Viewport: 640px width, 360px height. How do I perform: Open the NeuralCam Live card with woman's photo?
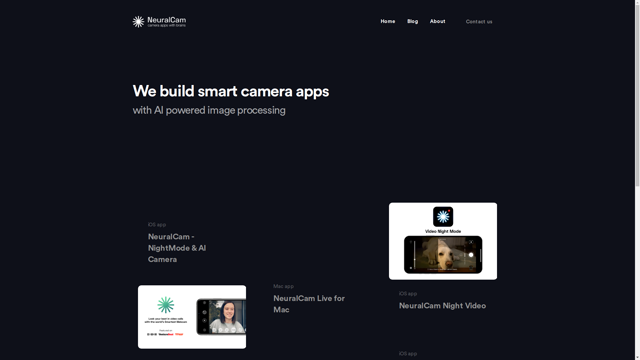[192, 317]
